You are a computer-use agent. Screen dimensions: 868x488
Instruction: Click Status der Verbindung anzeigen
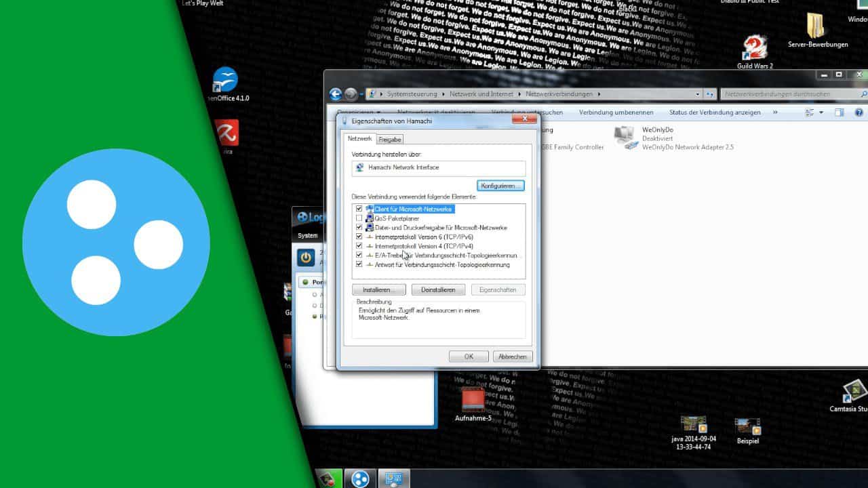click(x=715, y=113)
